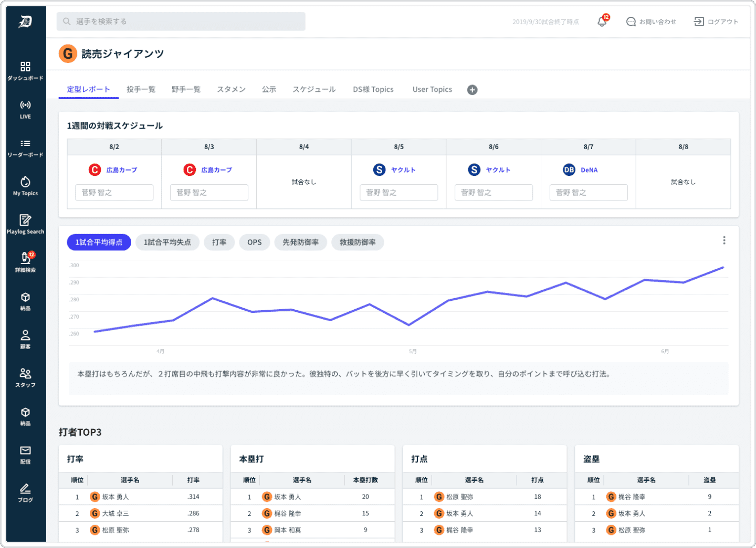Viewport: 756px width, 548px height.
Task: Click the ログアウト text link
Action: coord(723,22)
